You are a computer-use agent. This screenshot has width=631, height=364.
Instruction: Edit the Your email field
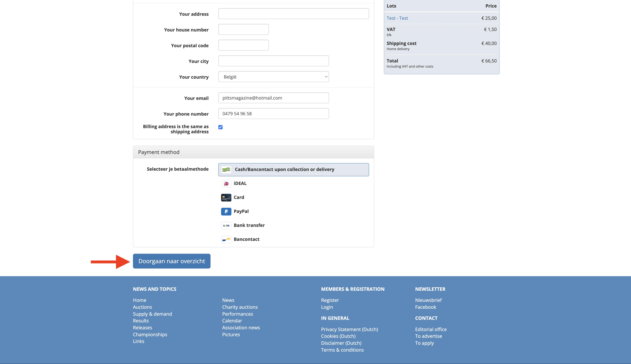[273, 98]
